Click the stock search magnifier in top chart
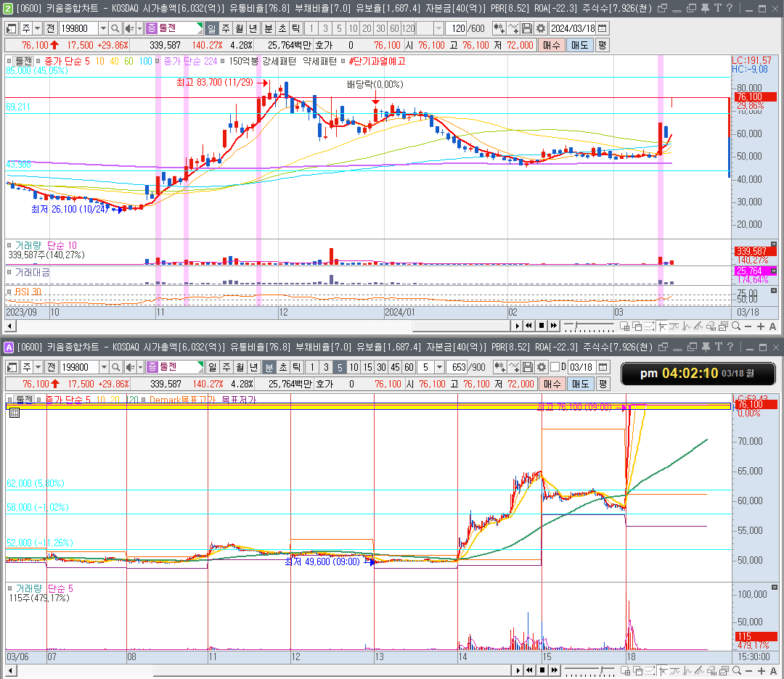Screen dimensions: 784x679 (115, 28)
